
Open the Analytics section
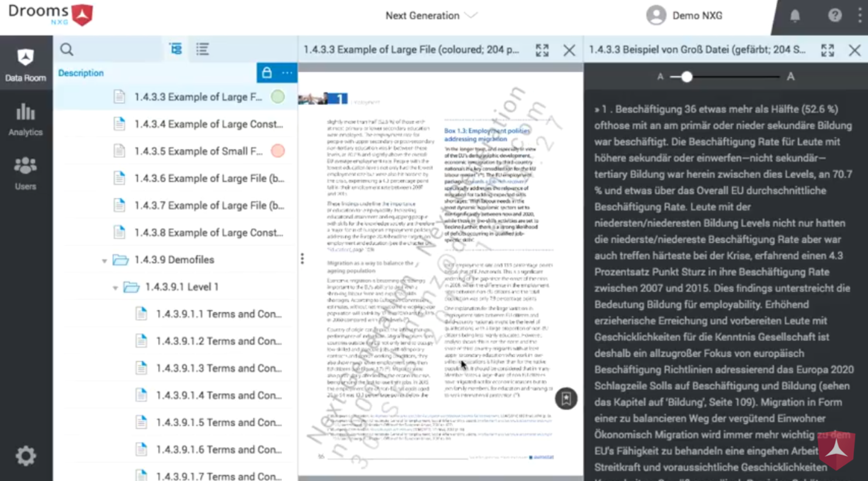click(26, 120)
